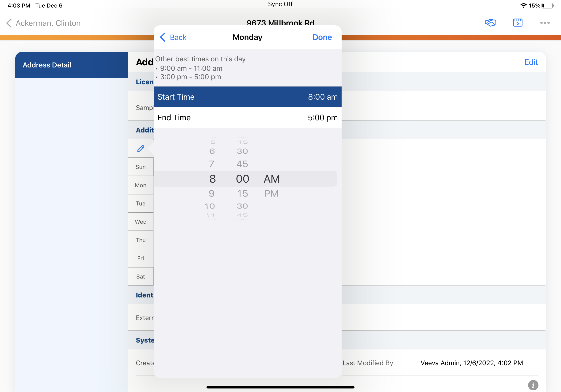Tap the Edit link for address
Image resolution: width=561 pixels, height=392 pixels.
531,62
